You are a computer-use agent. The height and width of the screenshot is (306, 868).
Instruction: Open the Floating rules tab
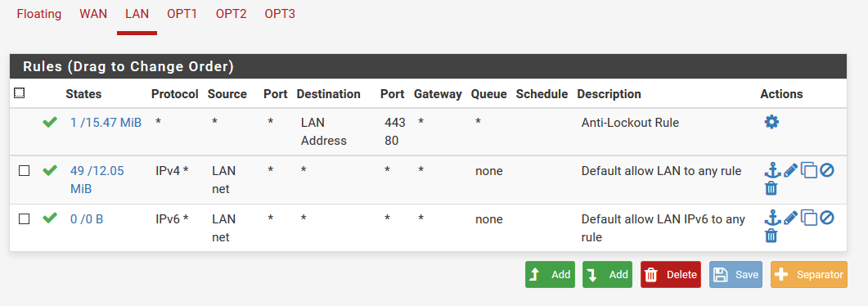pos(38,14)
